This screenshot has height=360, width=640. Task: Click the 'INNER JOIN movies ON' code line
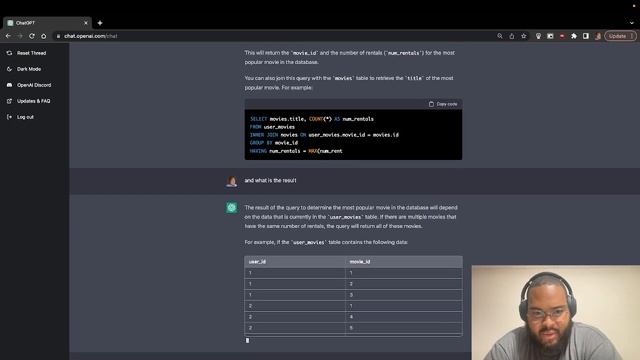tap(324, 135)
